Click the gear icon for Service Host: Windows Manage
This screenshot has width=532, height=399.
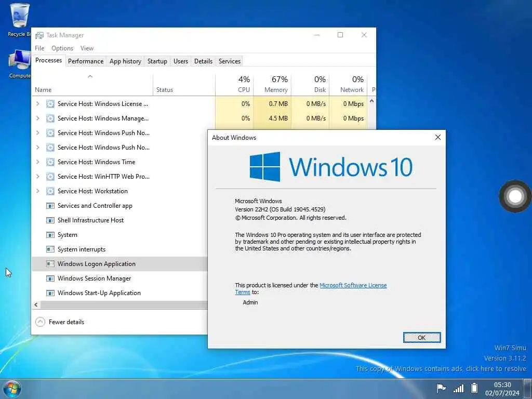(50, 118)
